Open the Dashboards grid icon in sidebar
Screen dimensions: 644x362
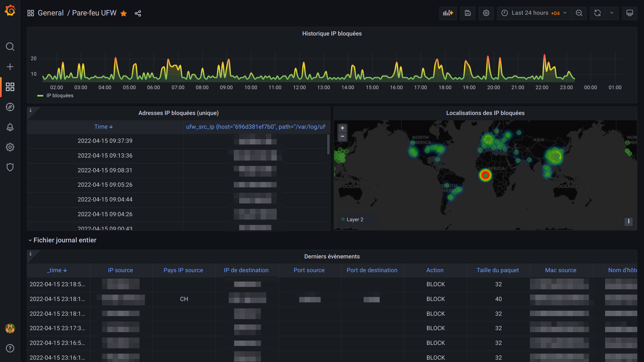(10, 87)
